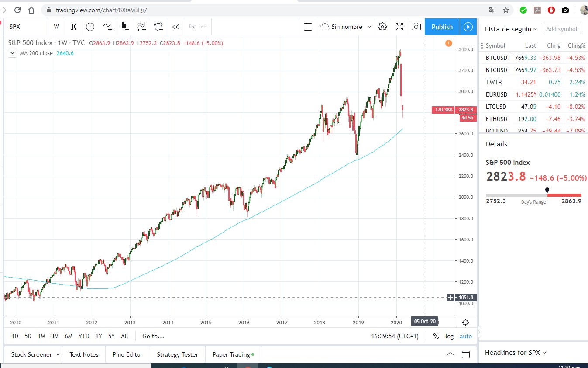
Task: Select the LTCUSD watchlist row
Action: (x=533, y=107)
